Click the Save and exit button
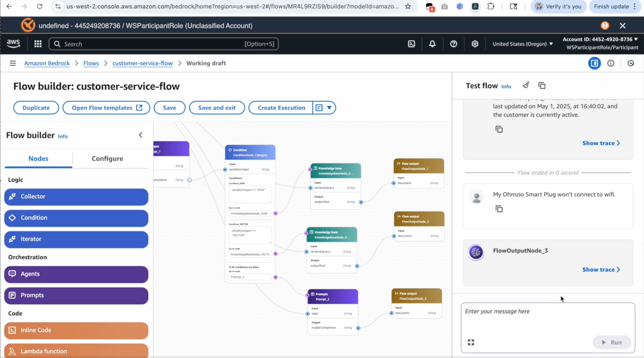The image size is (644, 358). pos(217,108)
